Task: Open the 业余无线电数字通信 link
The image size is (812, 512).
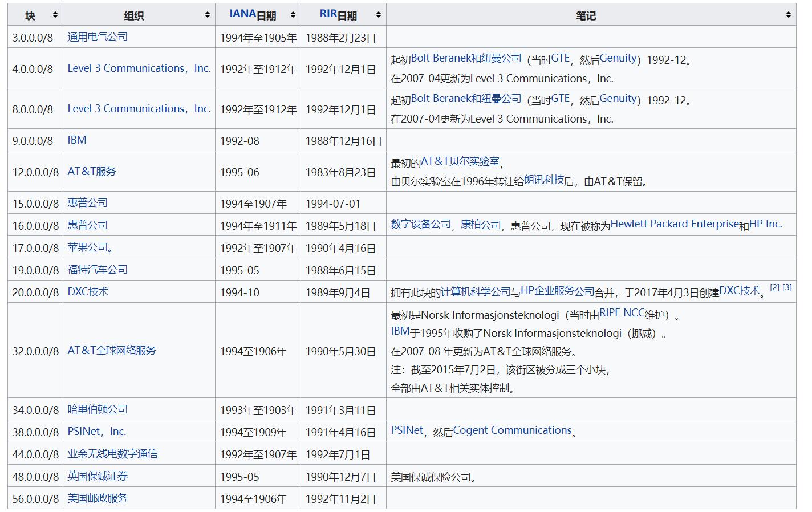Action: pyautogui.click(x=112, y=454)
